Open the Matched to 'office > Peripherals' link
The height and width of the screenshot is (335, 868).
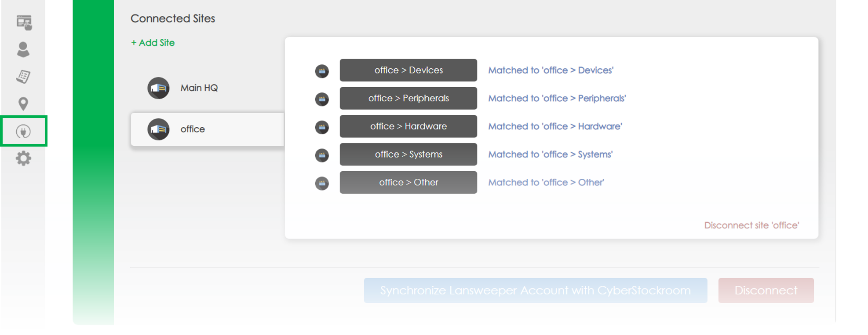(557, 98)
